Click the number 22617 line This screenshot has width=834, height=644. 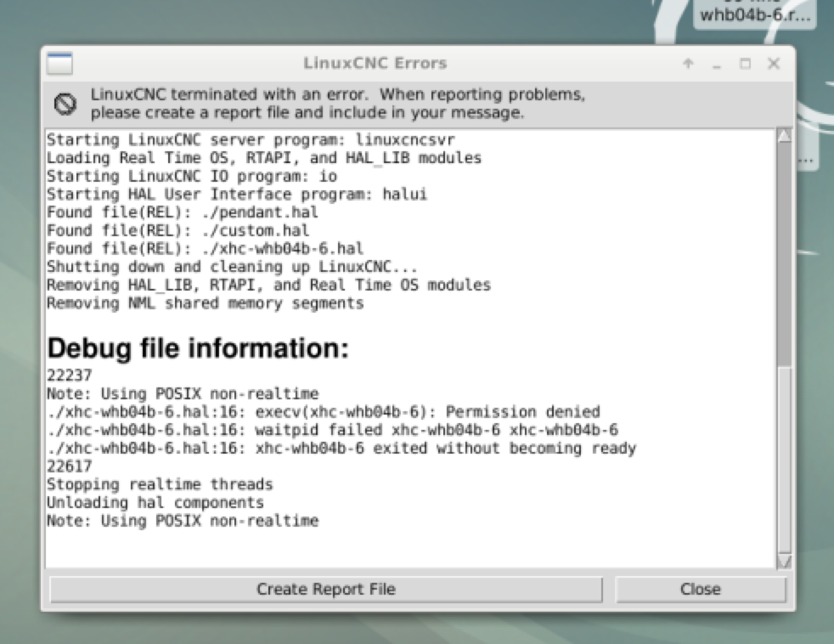[x=69, y=466]
